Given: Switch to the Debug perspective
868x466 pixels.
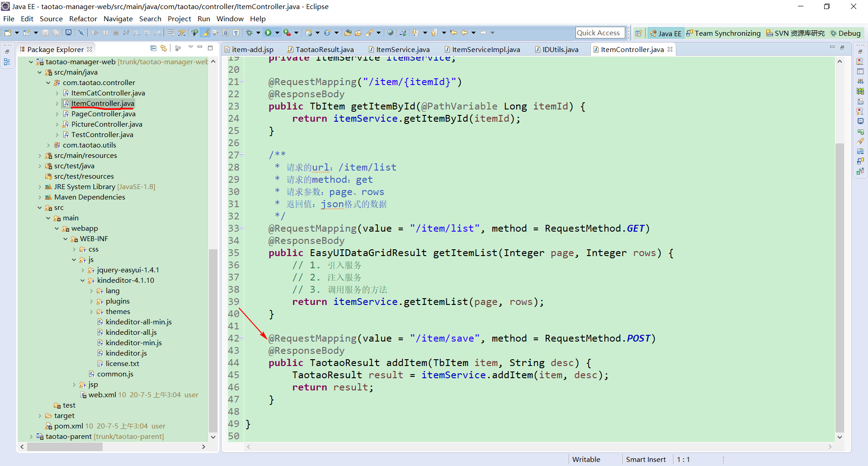Looking at the screenshot, I should (845, 33).
